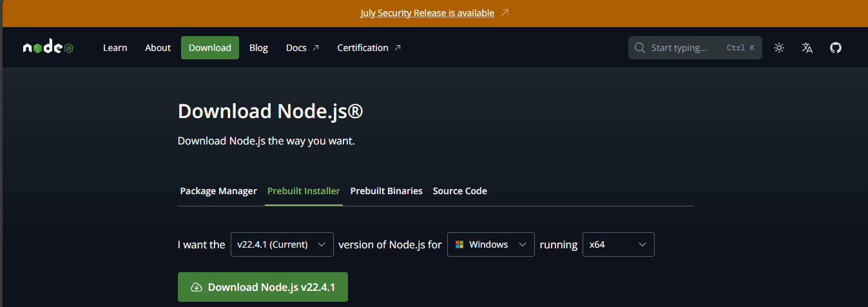The width and height of the screenshot is (868, 307).
Task: Open the Source Code tab
Action: pos(460,191)
